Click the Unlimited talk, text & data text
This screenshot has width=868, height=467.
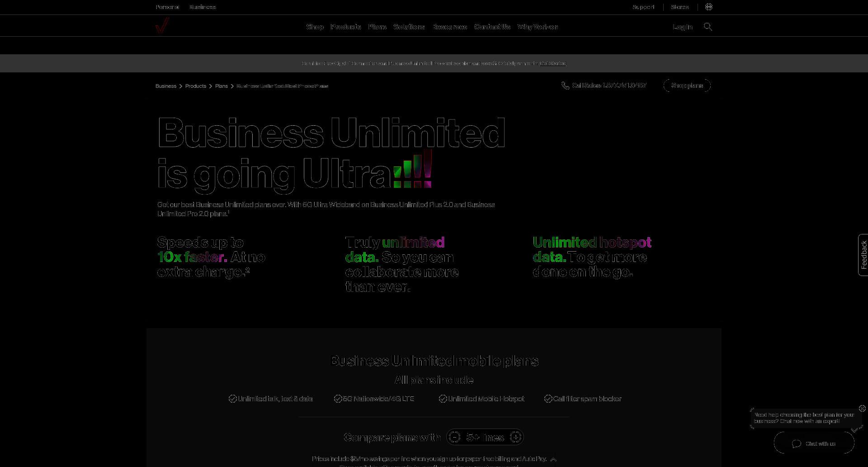click(275, 399)
